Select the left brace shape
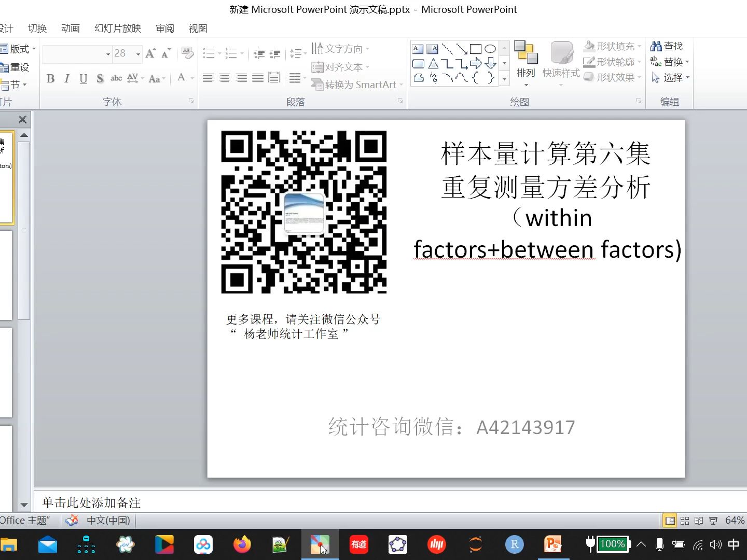Image resolution: width=747 pixels, height=560 pixels. pyautogui.click(x=476, y=78)
